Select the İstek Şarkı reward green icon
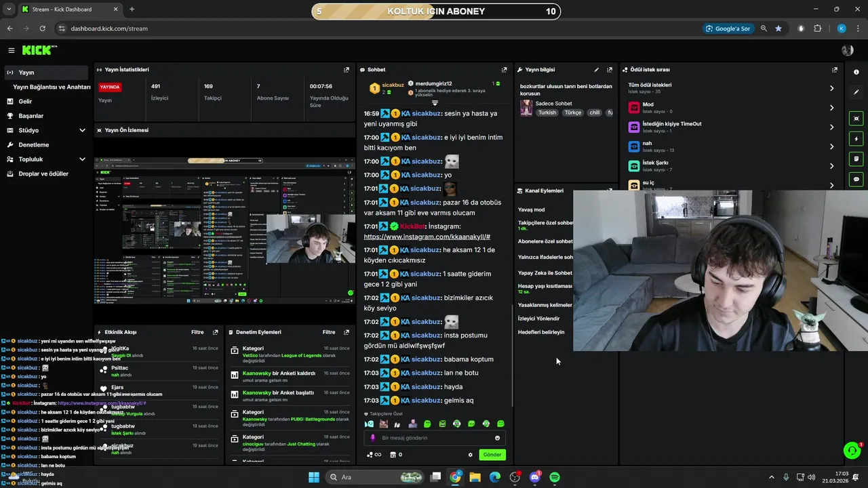Image resolution: width=868 pixels, height=488 pixels. 634,166
